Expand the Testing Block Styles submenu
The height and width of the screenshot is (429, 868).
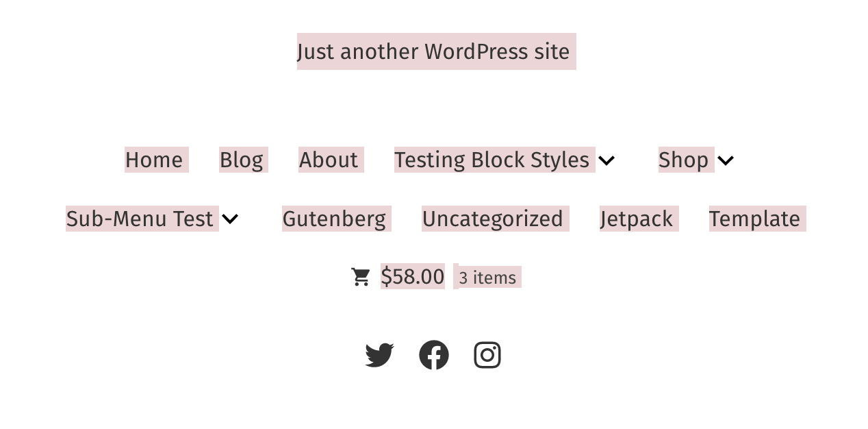(x=607, y=160)
